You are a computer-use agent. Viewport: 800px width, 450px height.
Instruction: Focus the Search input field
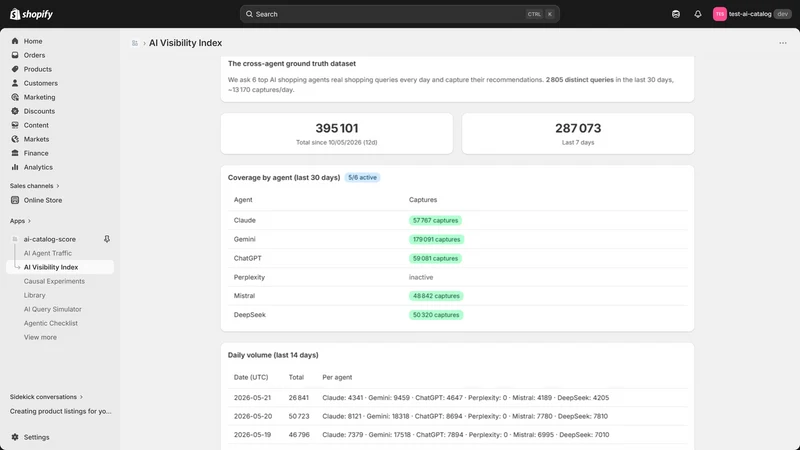tap(399, 14)
